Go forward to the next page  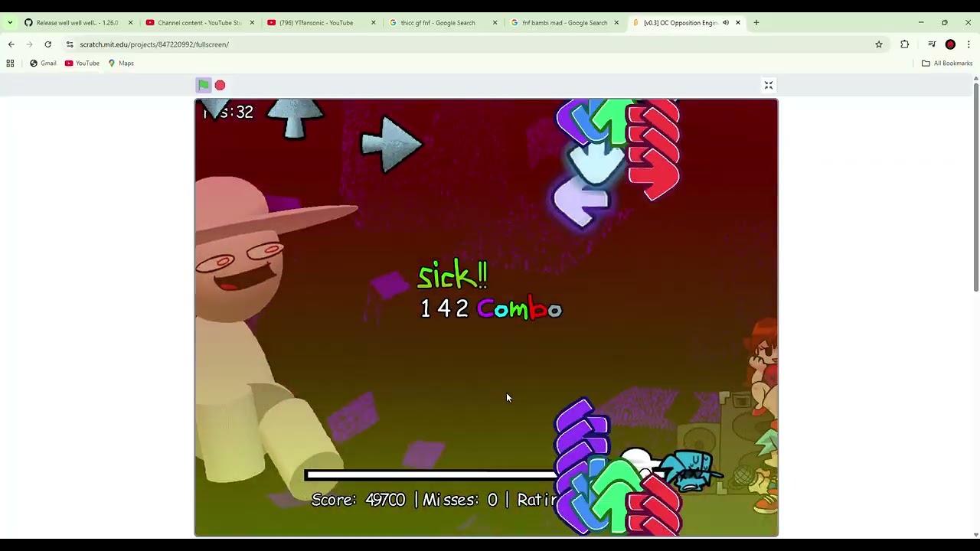(x=29, y=44)
